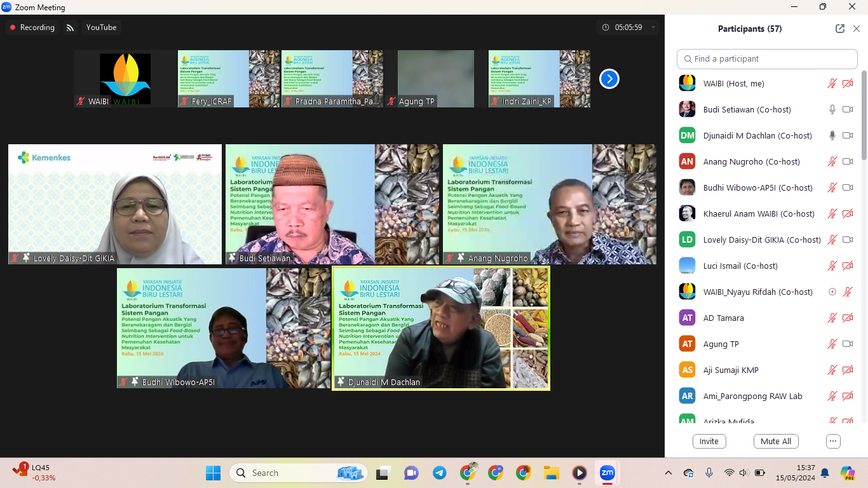Toggle Djunaidi M Dachlan's microphone icon
Screen dimensions: 868x488
click(832, 135)
